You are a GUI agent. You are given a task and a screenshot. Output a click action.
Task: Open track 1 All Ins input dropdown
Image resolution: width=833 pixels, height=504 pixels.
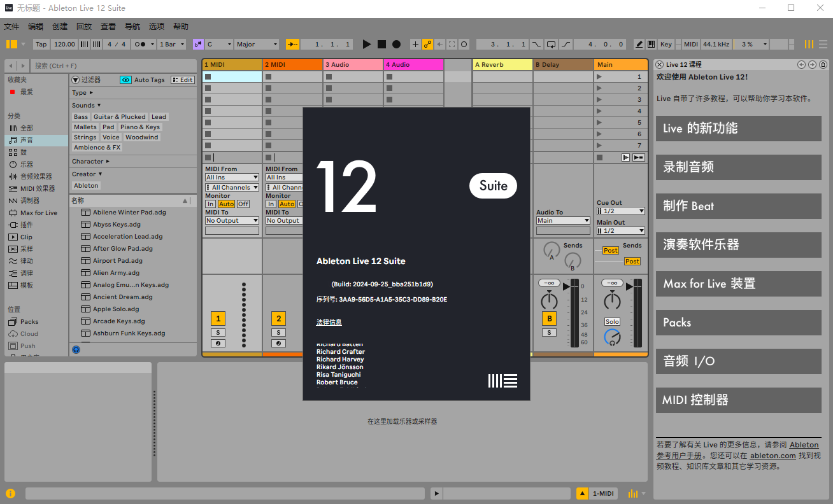(x=232, y=178)
